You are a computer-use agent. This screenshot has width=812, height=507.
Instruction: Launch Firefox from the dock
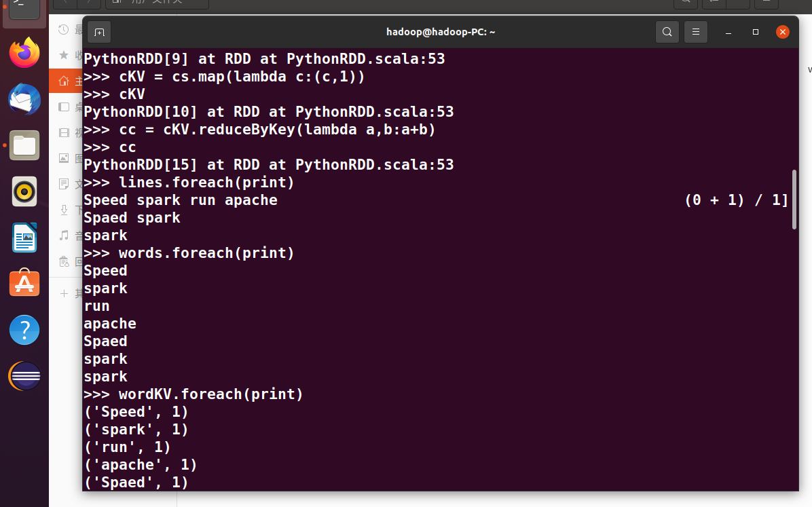[x=24, y=53]
